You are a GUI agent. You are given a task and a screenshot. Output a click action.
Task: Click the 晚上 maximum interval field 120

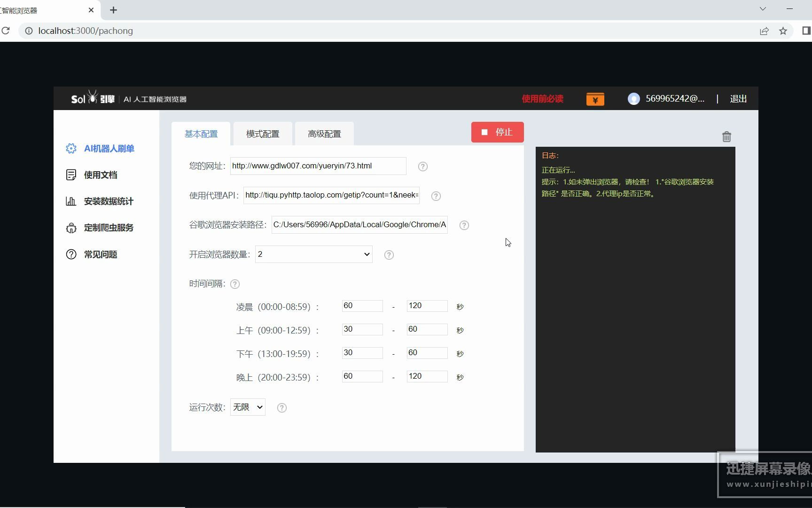pyautogui.click(x=427, y=376)
